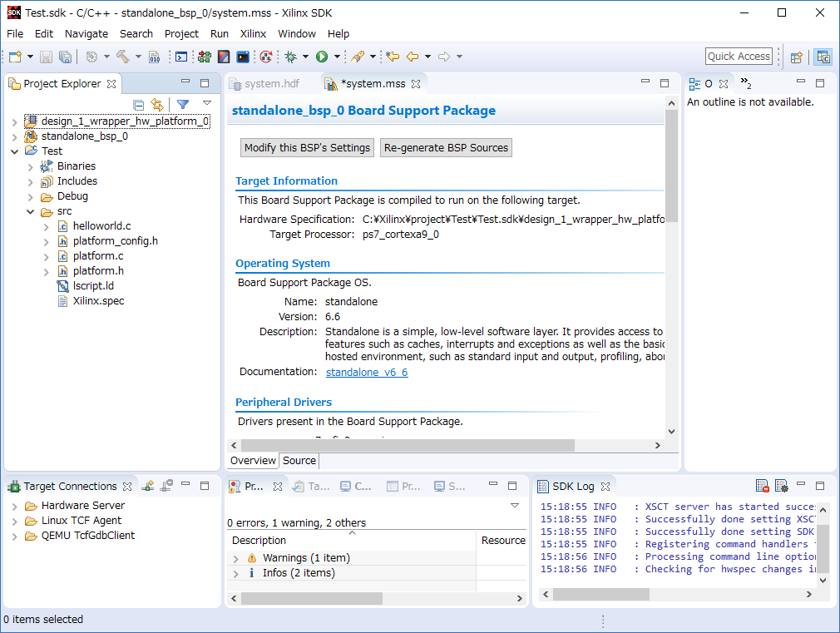Open the File menu
Image resolution: width=840 pixels, height=633 pixels.
click(15, 33)
